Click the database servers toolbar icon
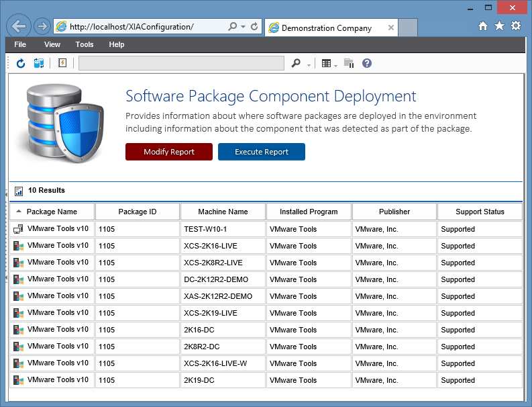This screenshot has width=532, height=407. [x=39, y=63]
